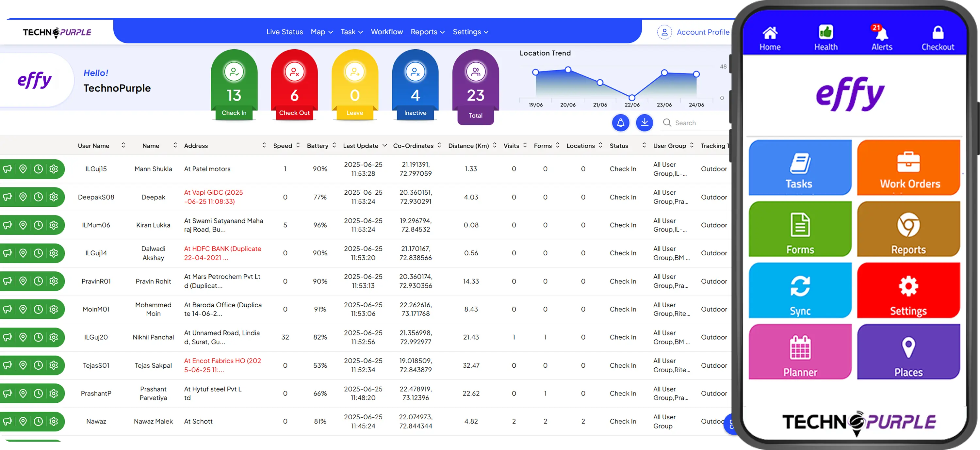Click the clock history icon in Deepak's row

click(x=38, y=197)
